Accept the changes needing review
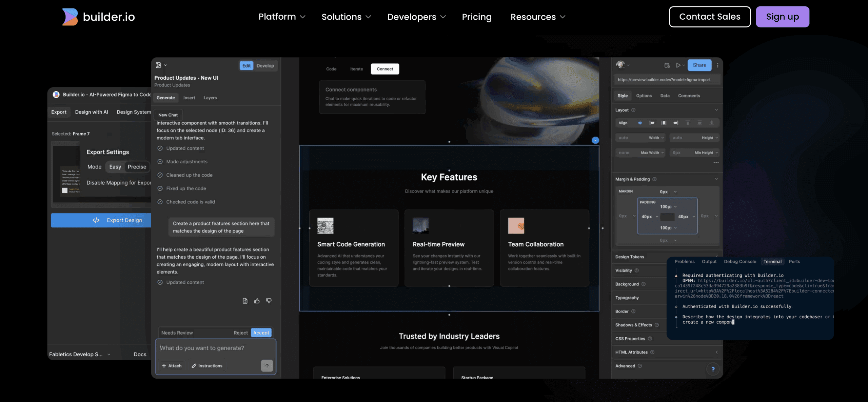The height and width of the screenshot is (402, 868). click(x=261, y=333)
